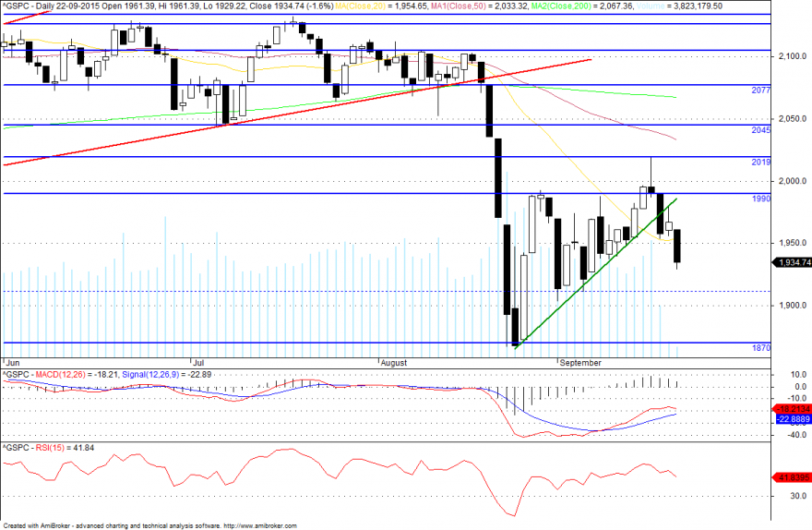The height and width of the screenshot is (530, 812).
Task: Select the 2019 horizontal level label
Action: click(x=760, y=163)
